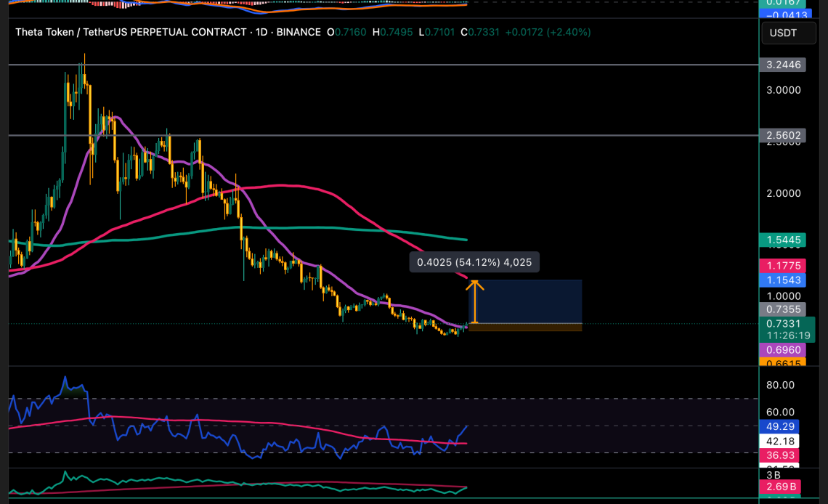Select the 2.5602 horizontal line price label
Screen dimensions: 828x504
[783, 135]
